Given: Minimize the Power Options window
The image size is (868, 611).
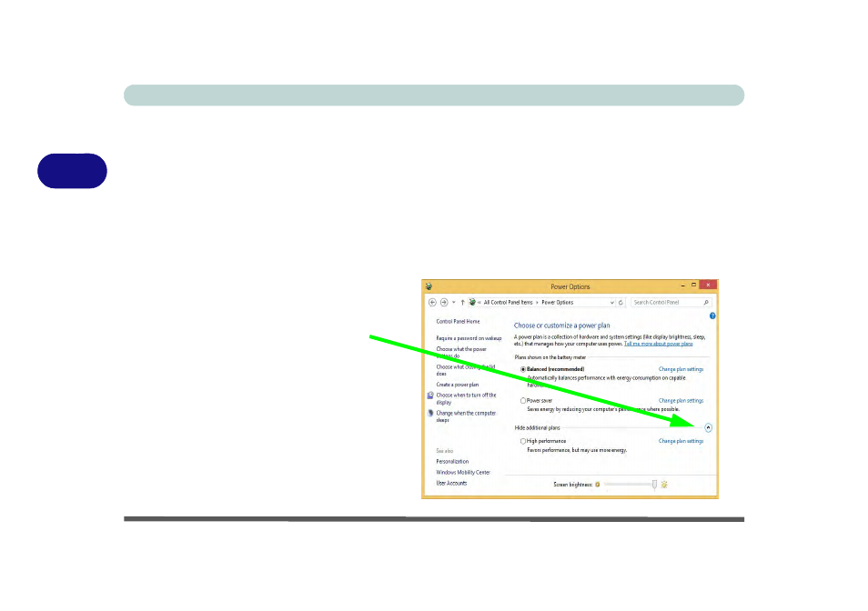Looking at the screenshot, I should click(682, 285).
